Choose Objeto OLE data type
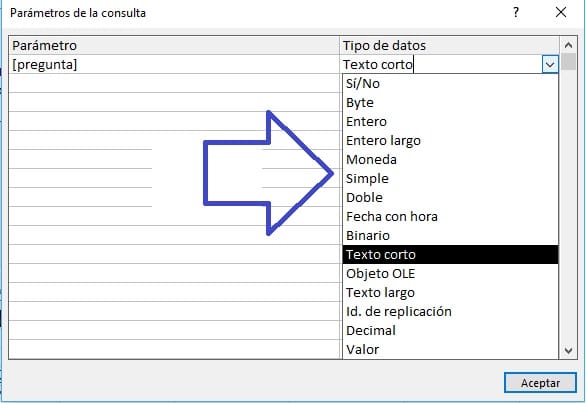Viewport: 586px width, 403px height. coord(450,274)
